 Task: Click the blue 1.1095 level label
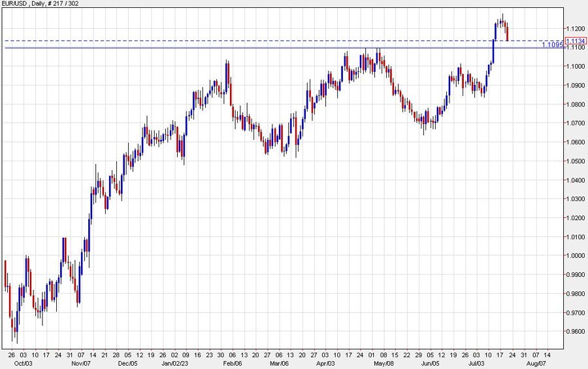pyautogui.click(x=552, y=45)
